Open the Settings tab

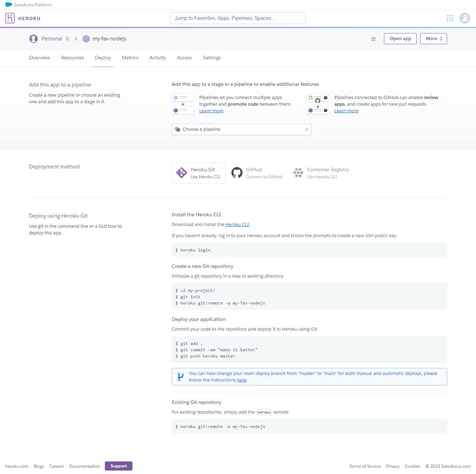point(212,58)
